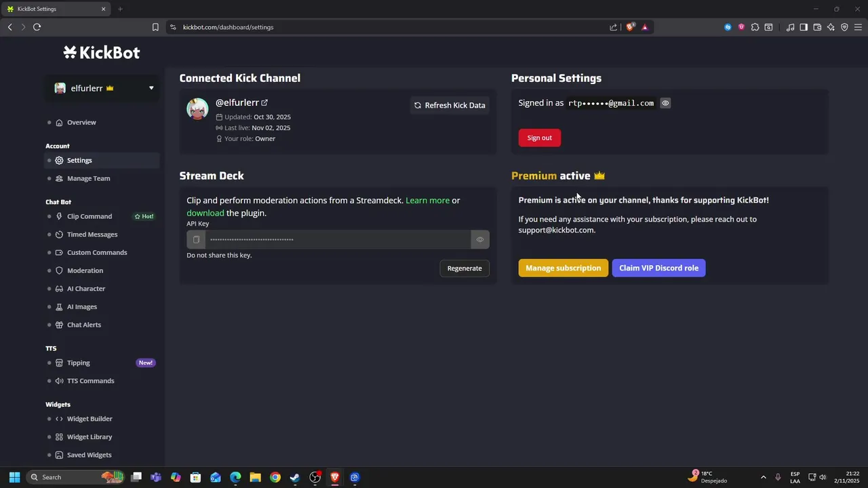This screenshot has height=488, width=868.
Task: Open the browser hamburger menu
Action: click(858, 27)
